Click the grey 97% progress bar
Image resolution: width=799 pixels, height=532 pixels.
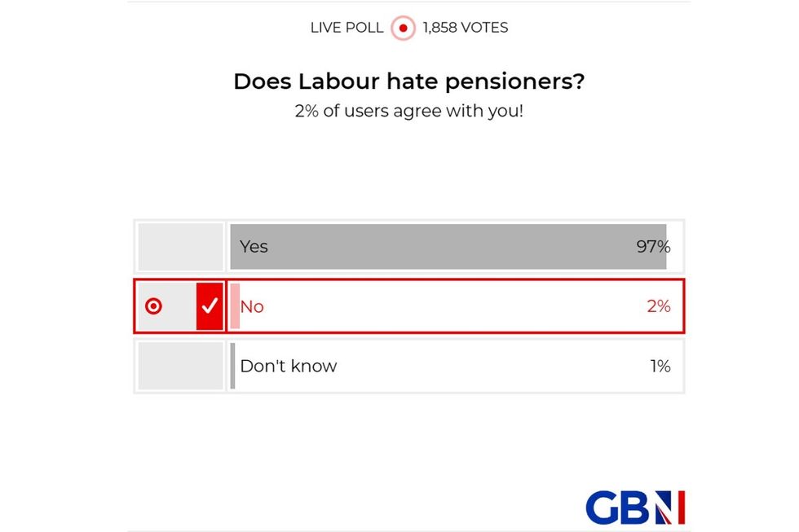(x=448, y=246)
